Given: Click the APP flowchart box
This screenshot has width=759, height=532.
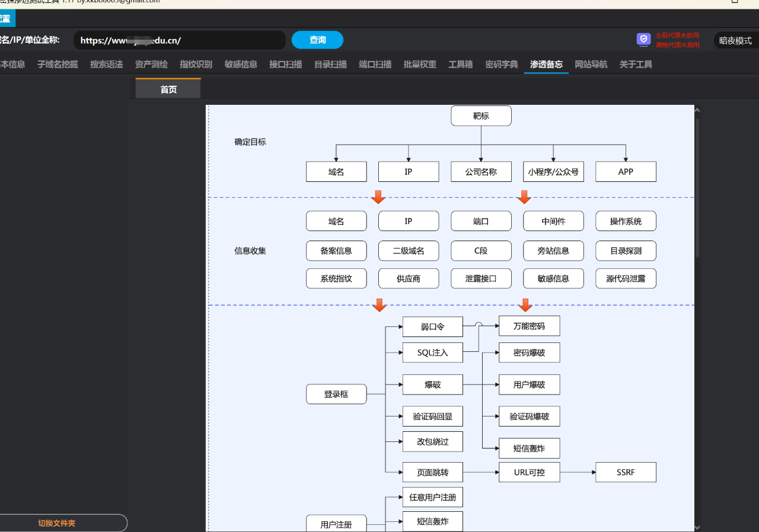Looking at the screenshot, I should (x=626, y=172).
